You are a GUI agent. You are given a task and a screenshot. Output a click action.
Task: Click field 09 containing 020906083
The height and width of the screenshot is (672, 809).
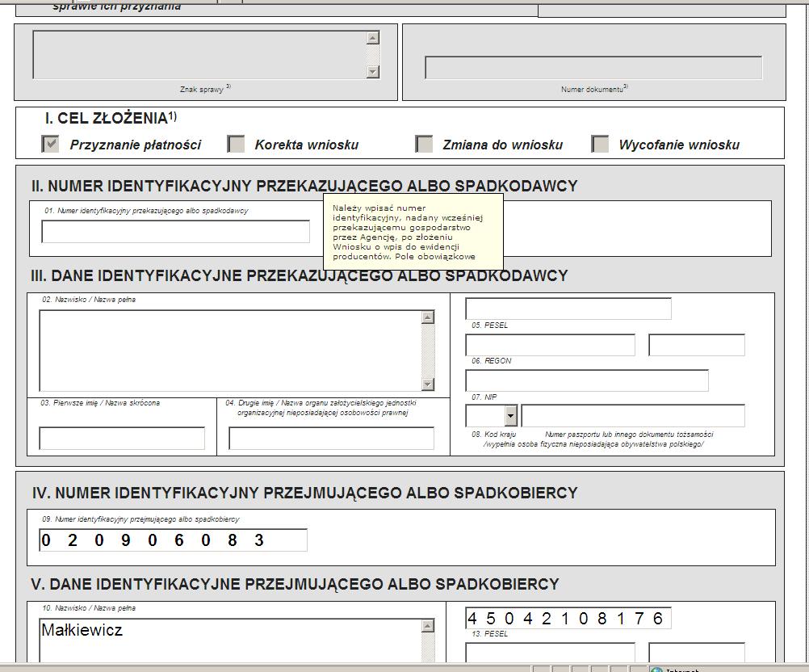point(173,540)
